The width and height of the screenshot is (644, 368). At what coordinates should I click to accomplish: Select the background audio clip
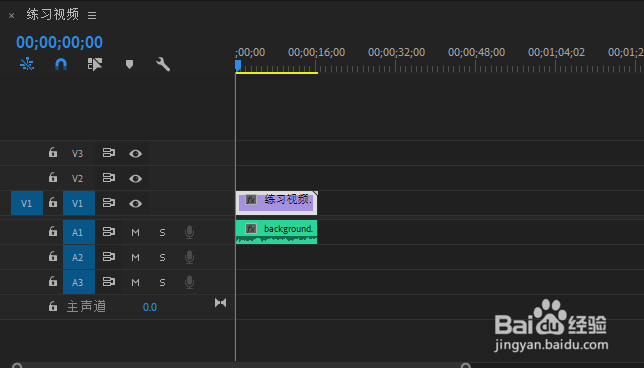(x=276, y=232)
